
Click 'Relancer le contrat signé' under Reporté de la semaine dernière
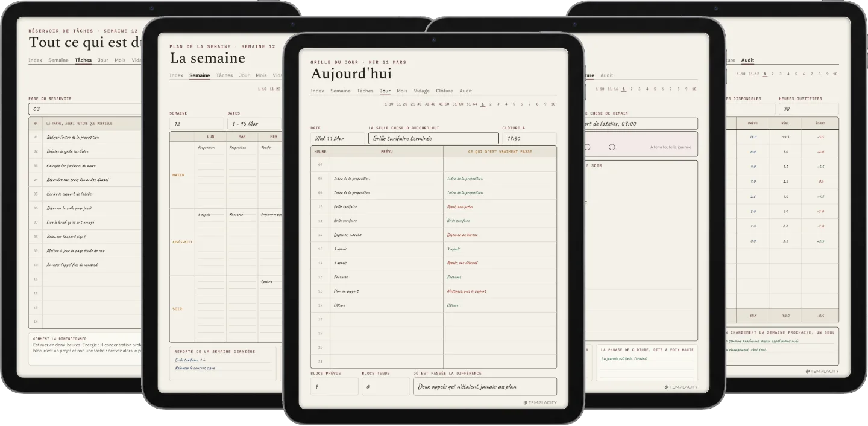(195, 367)
